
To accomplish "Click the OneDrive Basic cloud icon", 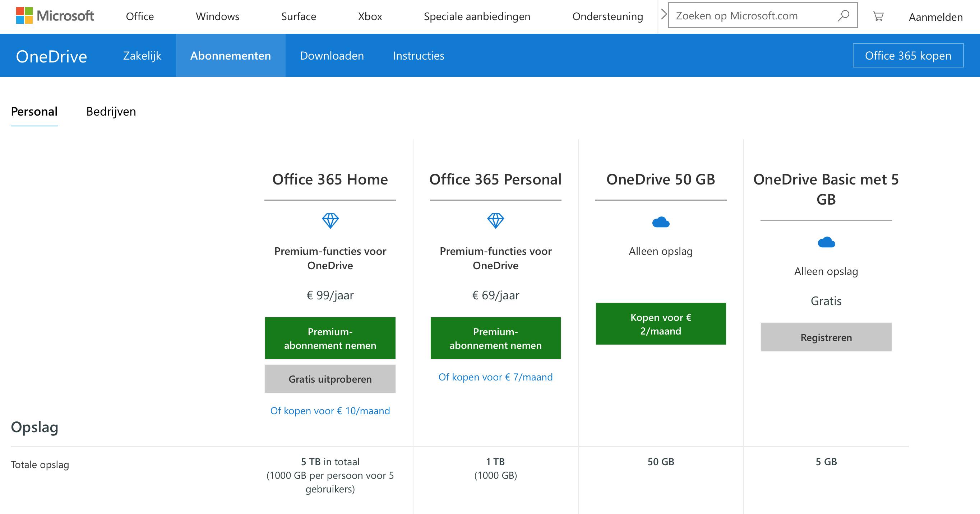I will tap(826, 242).
